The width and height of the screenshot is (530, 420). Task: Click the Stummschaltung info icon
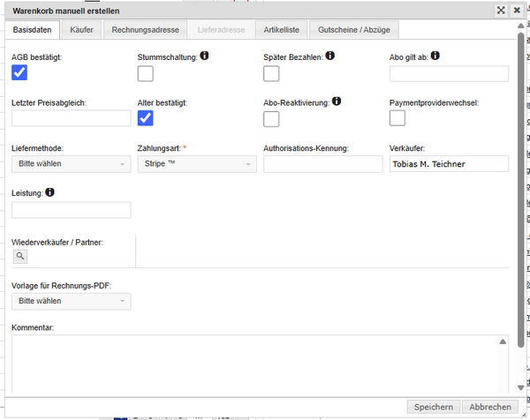(204, 56)
